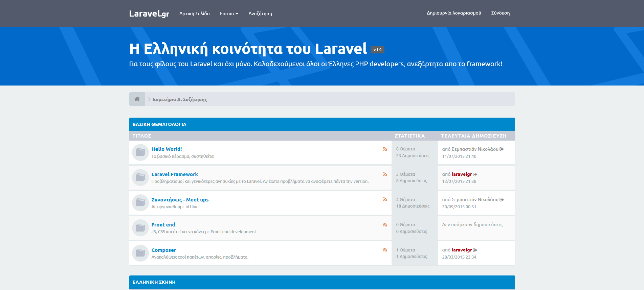Open the ΒΑΣΙΚΗ ΘΕΜΑΤΟΛΟΓΙΑ category header

(159, 124)
